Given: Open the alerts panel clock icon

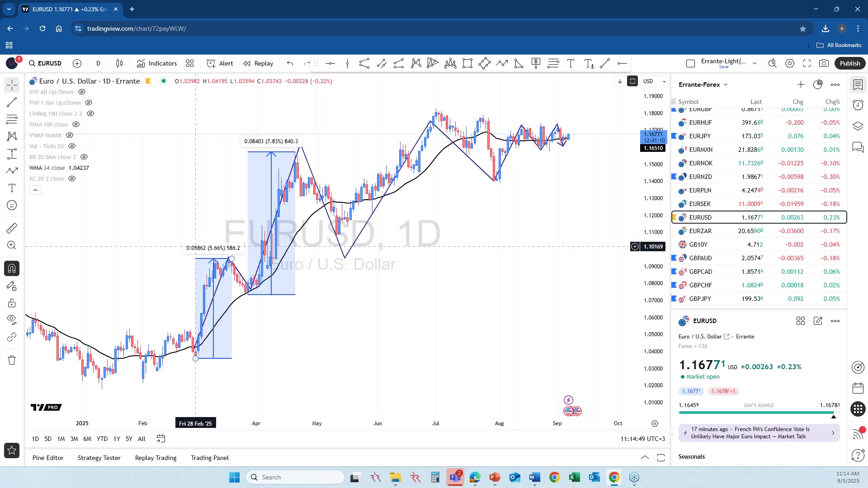Looking at the screenshot, I should (858, 105).
